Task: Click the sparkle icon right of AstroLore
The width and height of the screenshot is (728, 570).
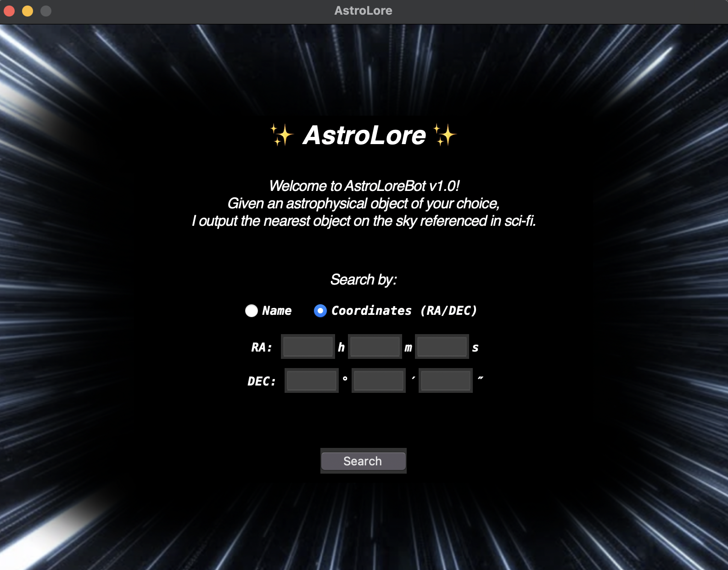Action: click(445, 135)
